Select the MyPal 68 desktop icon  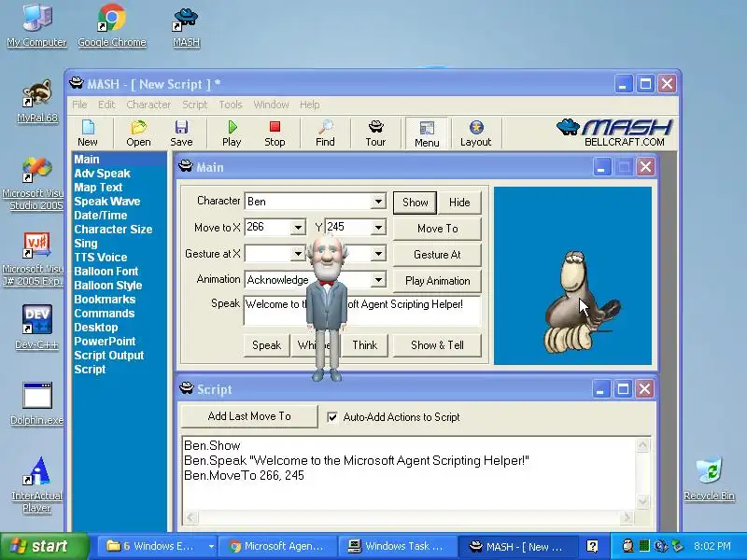[x=37, y=101]
